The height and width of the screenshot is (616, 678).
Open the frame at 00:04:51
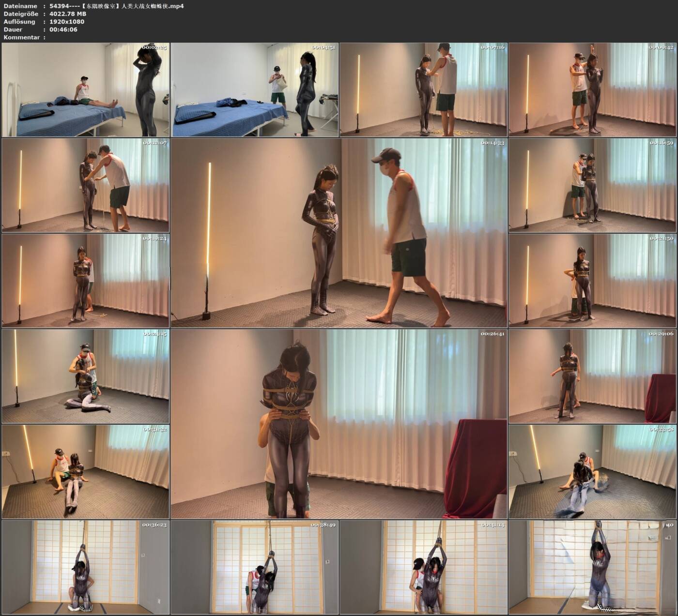(x=254, y=90)
